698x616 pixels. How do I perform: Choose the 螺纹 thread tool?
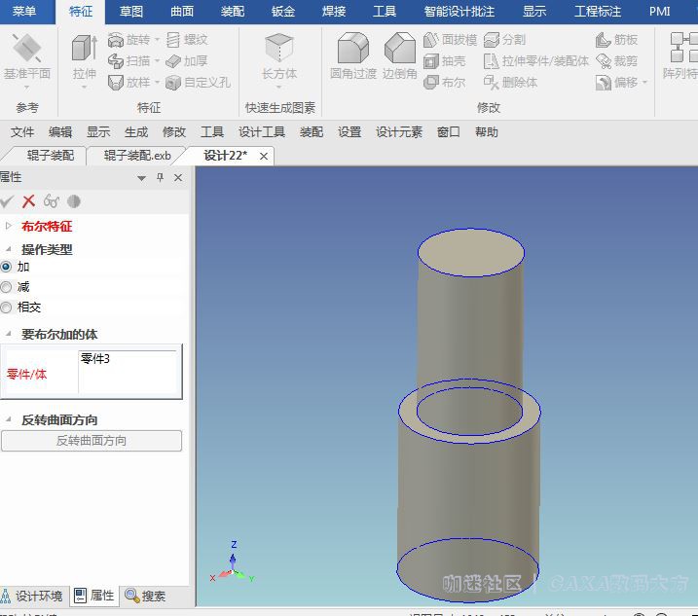pos(187,40)
